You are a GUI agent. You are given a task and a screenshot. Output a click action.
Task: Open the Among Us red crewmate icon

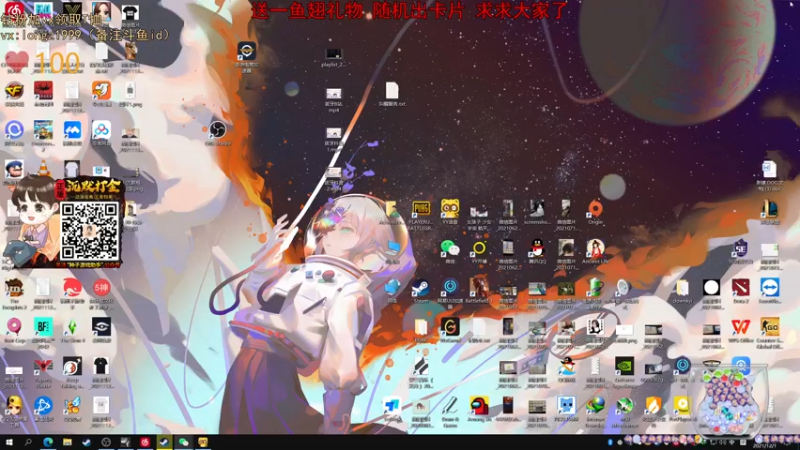tap(479, 406)
